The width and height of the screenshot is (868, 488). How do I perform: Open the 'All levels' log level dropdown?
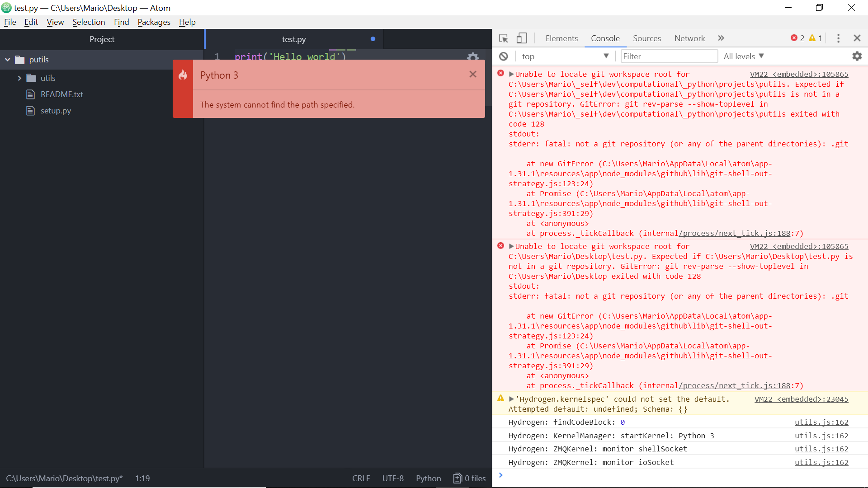pyautogui.click(x=743, y=56)
